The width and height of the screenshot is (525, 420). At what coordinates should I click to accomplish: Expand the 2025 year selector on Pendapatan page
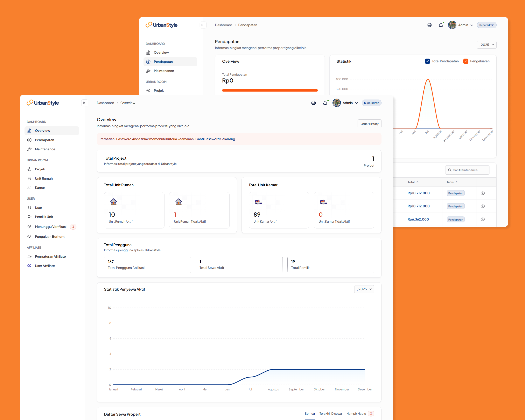point(486,45)
